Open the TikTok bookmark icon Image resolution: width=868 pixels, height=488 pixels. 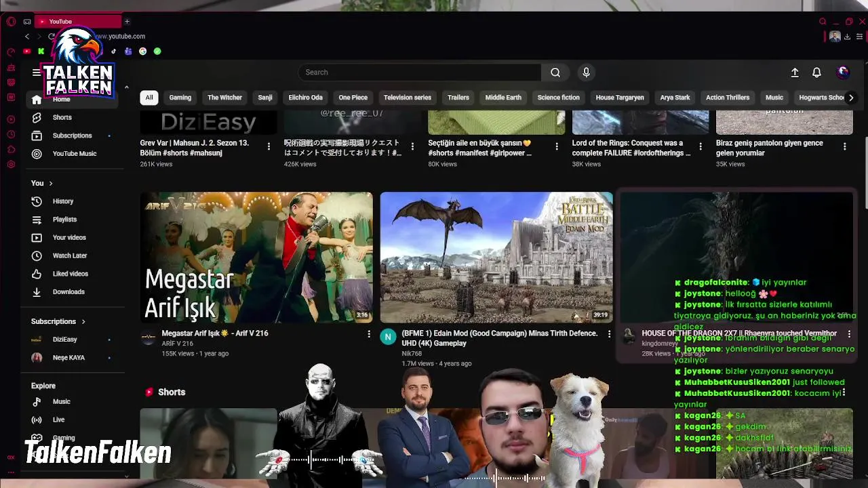click(x=113, y=52)
